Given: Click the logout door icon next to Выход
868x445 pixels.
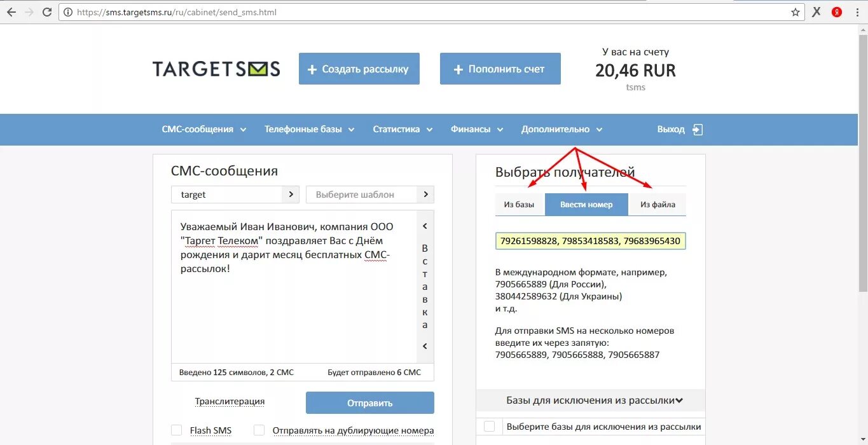Looking at the screenshot, I should click(x=698, y=130).
